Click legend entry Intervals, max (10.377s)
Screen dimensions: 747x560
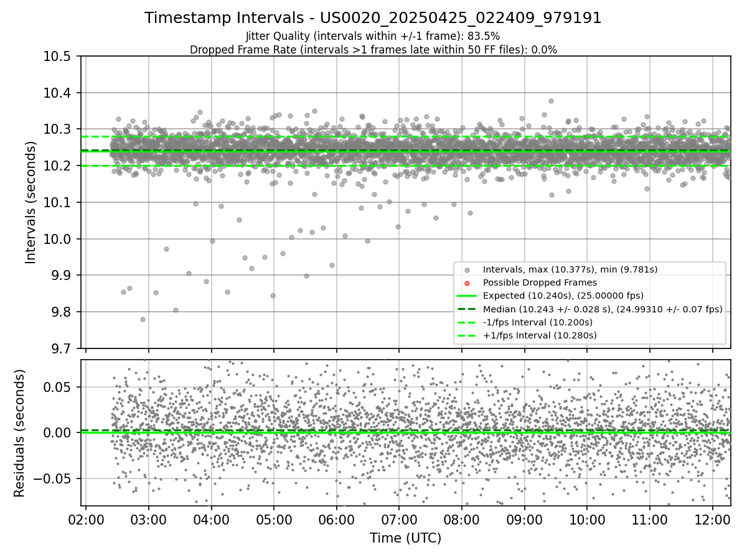[x=570, y=269]
